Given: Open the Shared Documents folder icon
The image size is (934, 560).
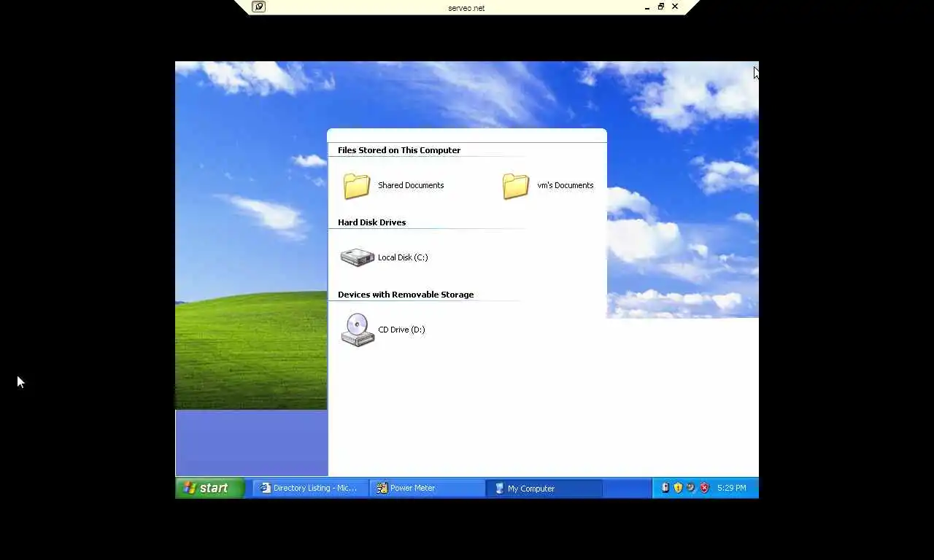Looking at the screenshot, I should tap(357, 186).
